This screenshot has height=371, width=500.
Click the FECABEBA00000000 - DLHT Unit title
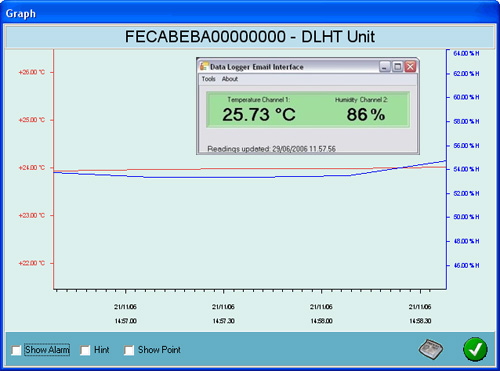[250, 37]
